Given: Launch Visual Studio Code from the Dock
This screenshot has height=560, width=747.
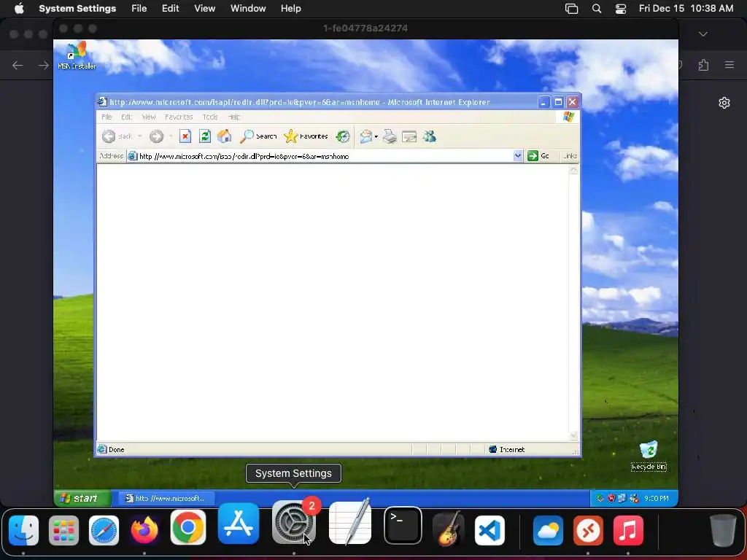Looking at the screenshot, I should click(x=489, y=529).
